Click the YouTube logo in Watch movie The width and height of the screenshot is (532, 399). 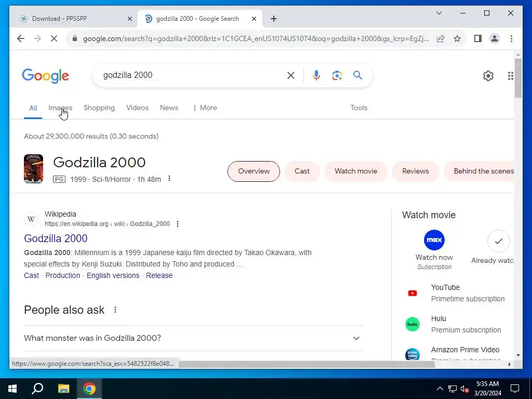click(x=412, y=293)
